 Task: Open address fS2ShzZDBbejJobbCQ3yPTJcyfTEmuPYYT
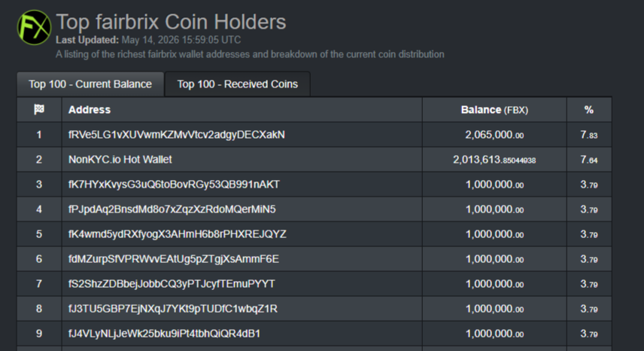coord(172,284)
